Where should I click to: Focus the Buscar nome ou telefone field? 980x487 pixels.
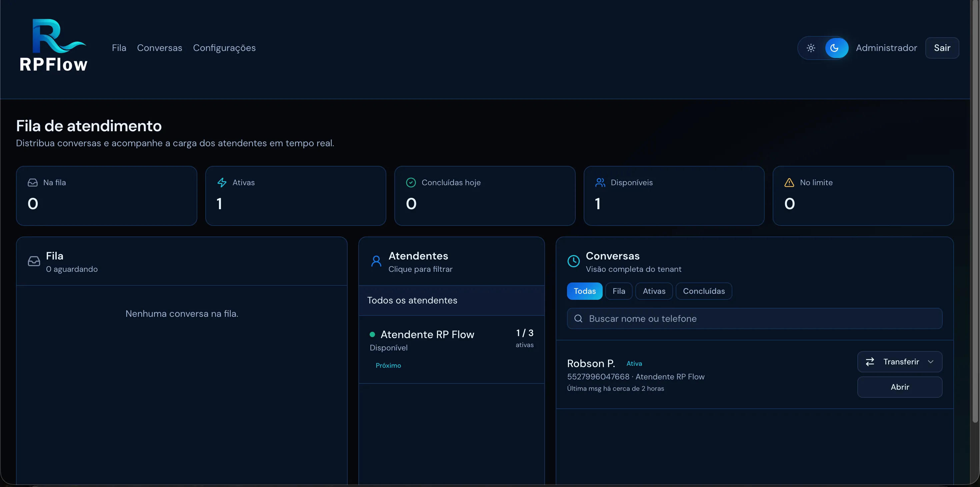click(754, 318)
